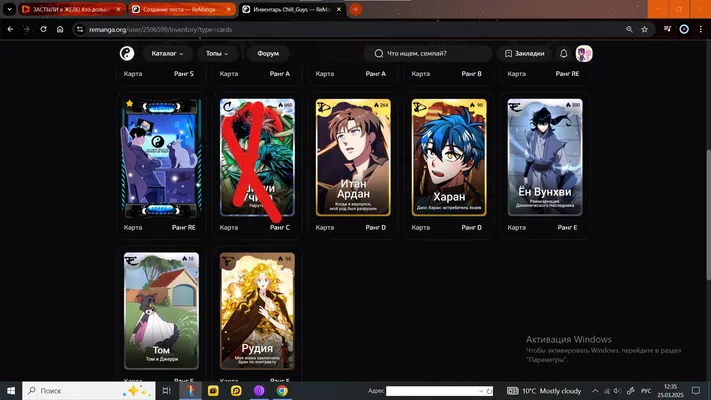Select the starred ReManga RE rank card
Screen dimensions: 711x400
[x=161, y=157]
